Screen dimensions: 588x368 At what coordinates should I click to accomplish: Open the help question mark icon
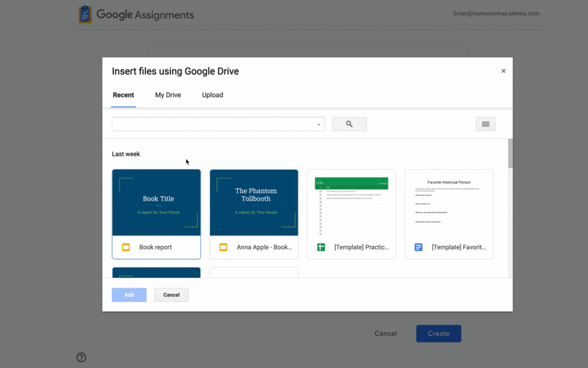pyautogui.click(x=81, y=357)
